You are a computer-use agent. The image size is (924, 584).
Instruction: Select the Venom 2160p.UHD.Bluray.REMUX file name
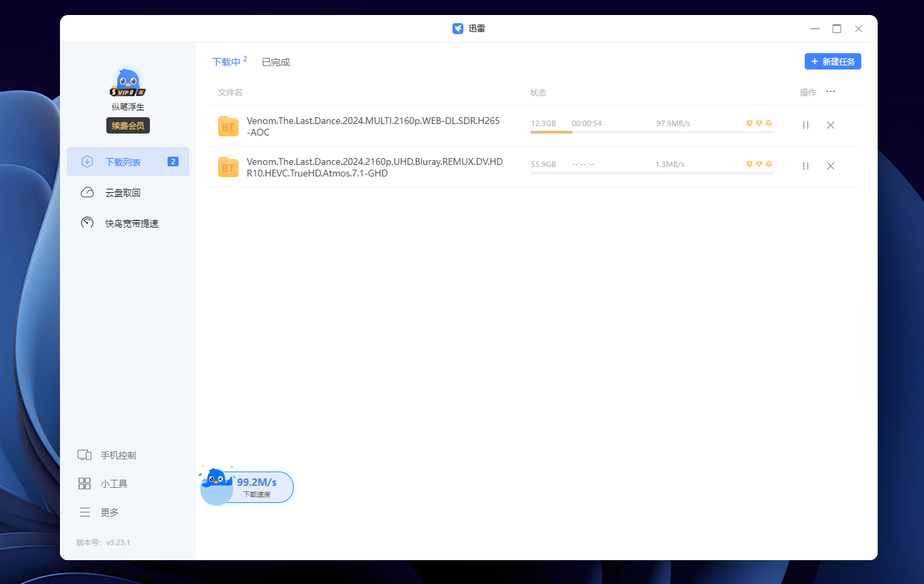point(375,167)
